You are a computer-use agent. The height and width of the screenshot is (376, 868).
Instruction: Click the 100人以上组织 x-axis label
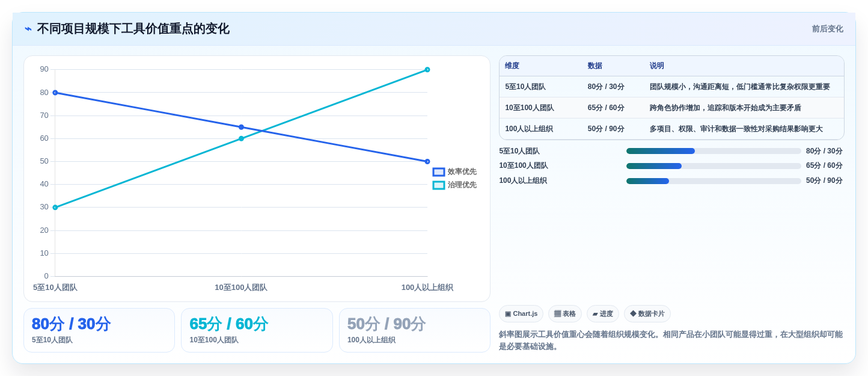427,288
